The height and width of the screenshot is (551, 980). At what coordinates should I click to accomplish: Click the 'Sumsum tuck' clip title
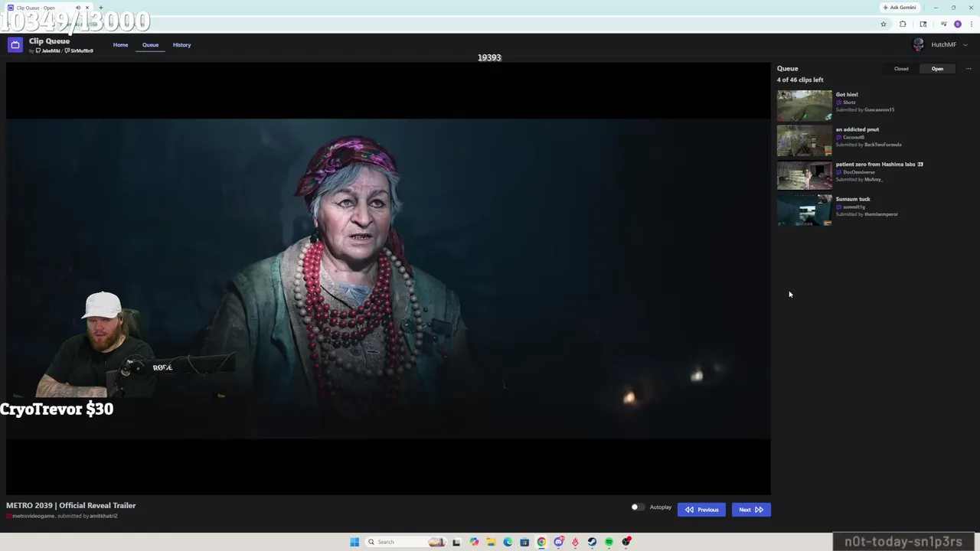[x=853, y=199]
